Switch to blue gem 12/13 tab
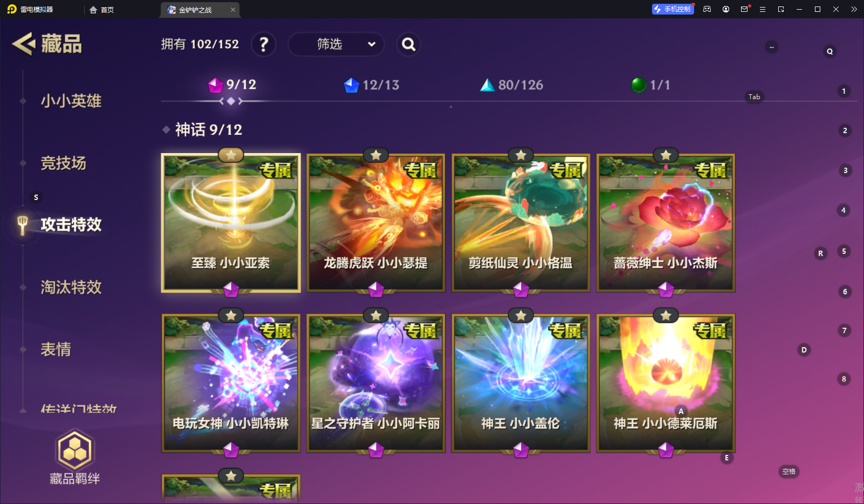 tap(372, 85)
